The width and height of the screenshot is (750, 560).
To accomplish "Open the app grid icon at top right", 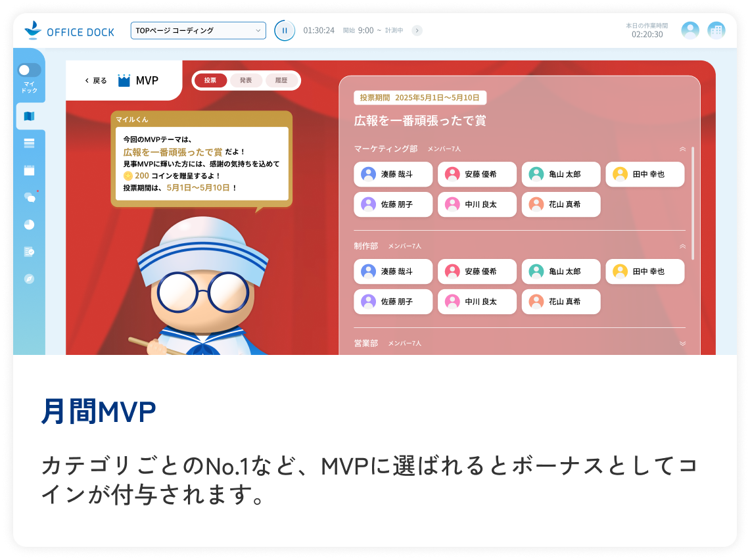I will (715, 30).
